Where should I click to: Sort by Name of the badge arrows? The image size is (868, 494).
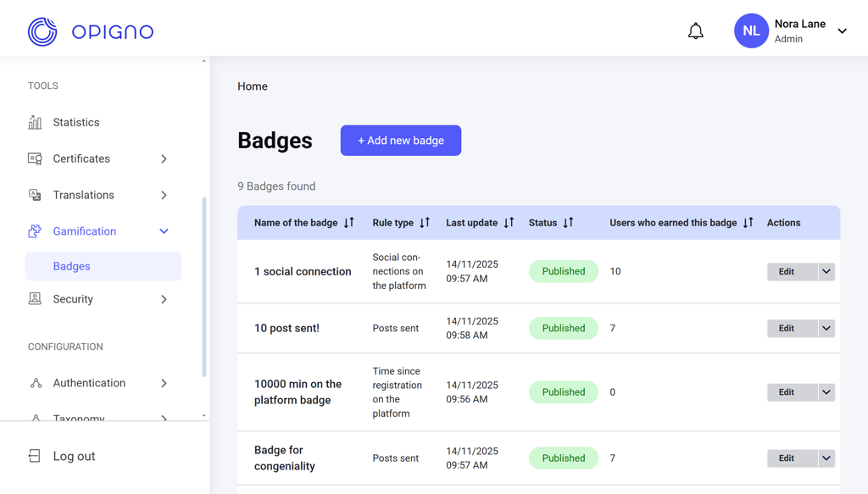(x=348, y=222)
